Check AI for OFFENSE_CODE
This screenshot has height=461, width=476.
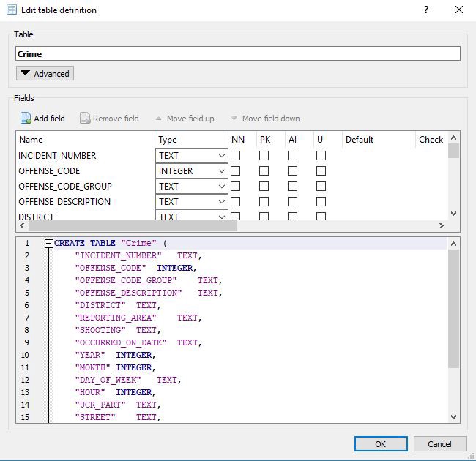click(x=292, y=171)
